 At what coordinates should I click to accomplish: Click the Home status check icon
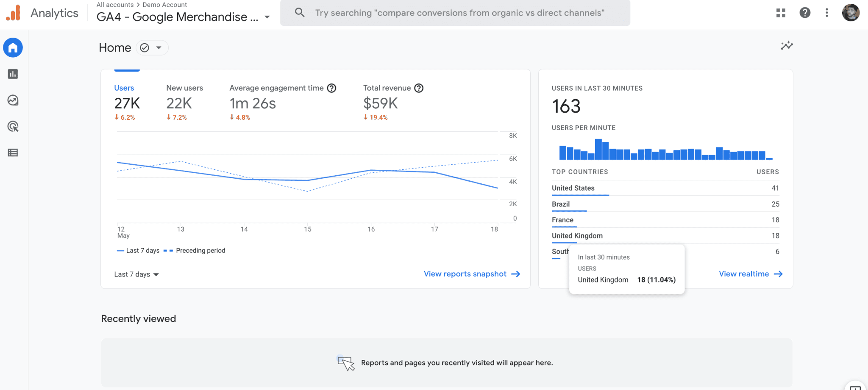pyautogui.click(x=145, y=48)
